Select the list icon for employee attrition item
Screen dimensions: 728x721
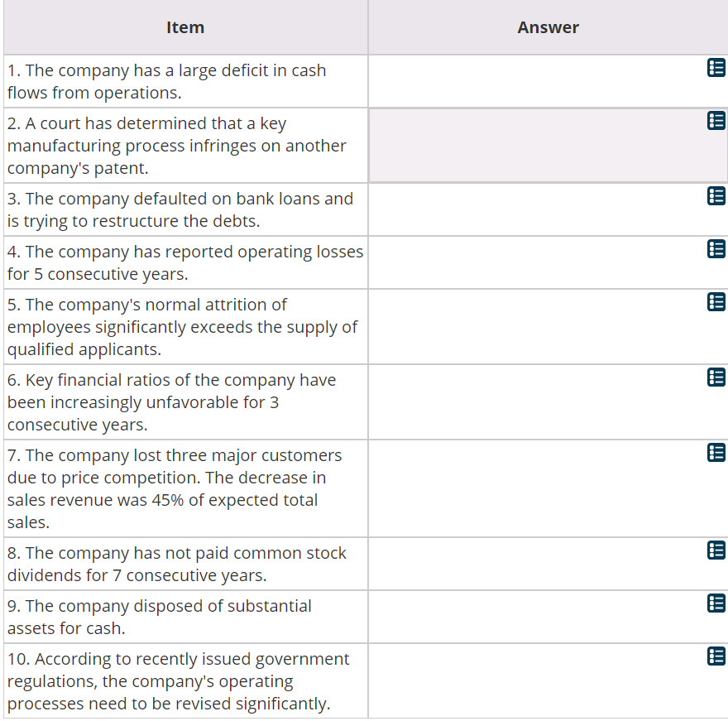tap(716, 302)
